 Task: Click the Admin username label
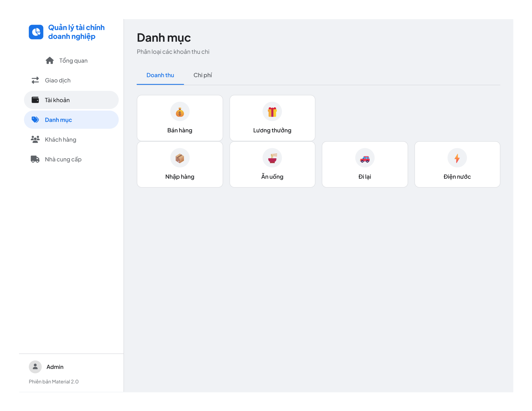tap(55, 367)
